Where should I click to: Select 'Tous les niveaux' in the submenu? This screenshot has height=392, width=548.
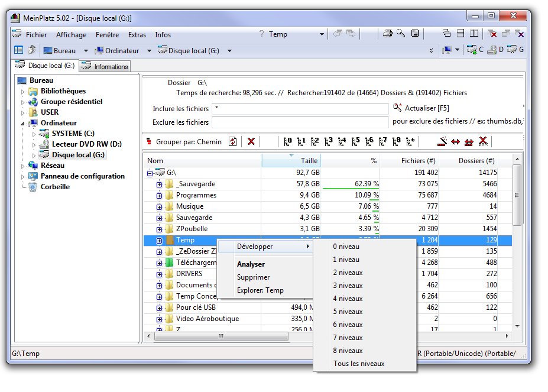pyautogui.click(x=359, y=364)
